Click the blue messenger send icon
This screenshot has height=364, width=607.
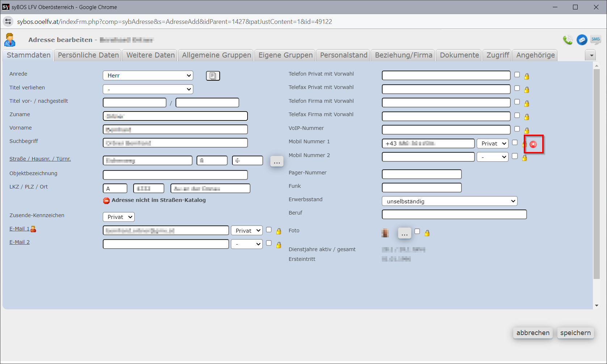tap(582, 40)
